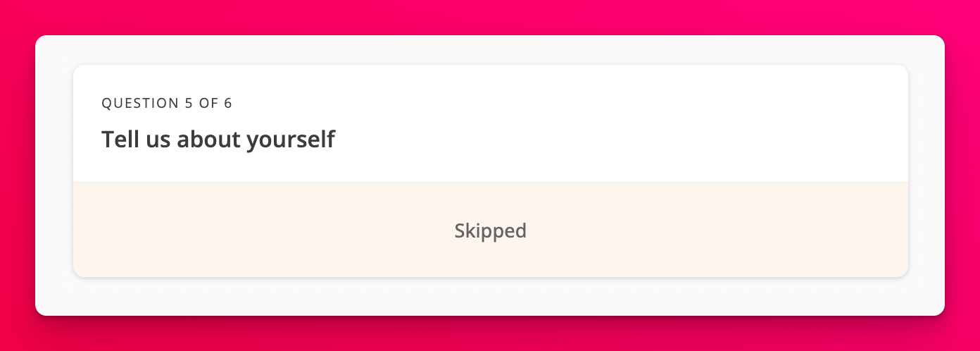This screenshot has height=351, width=980.
Task: Click empty white space right of question counter
Action: [563, 103]
